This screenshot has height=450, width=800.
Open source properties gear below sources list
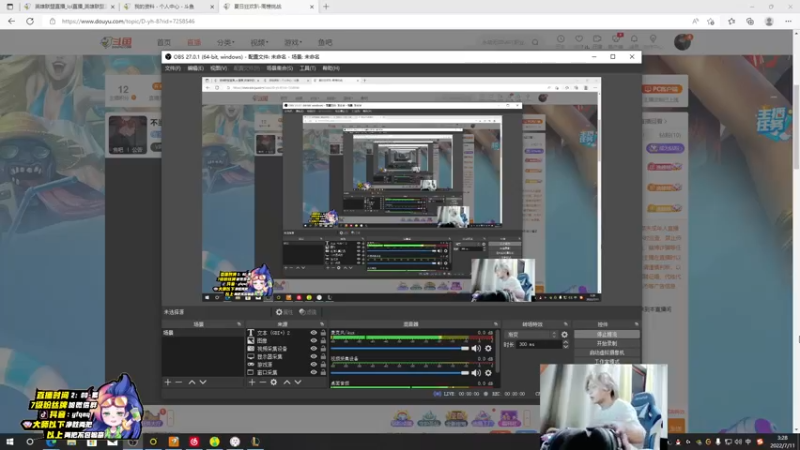pos(274,382)
